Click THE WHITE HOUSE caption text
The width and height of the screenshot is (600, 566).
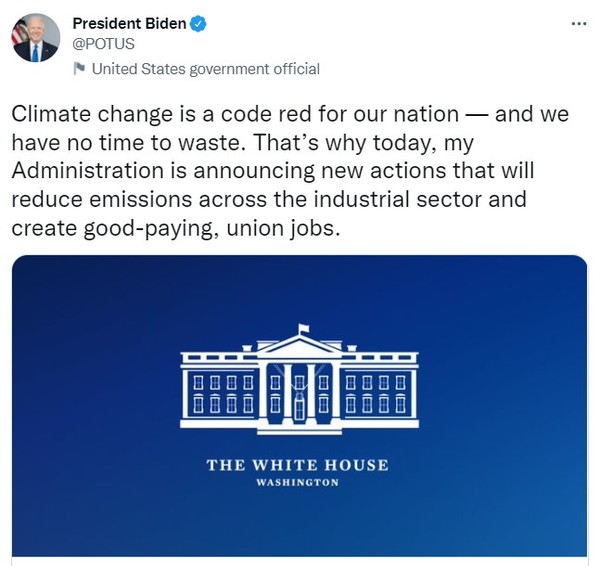[x=297, y=465]
